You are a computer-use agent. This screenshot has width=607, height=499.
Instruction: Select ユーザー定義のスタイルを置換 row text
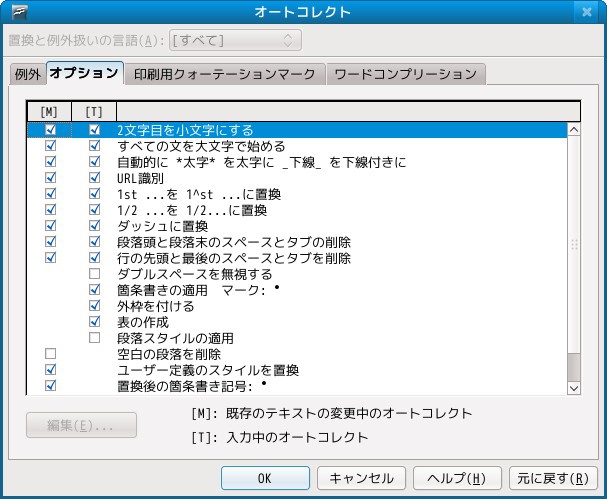(x=208, y=370)
